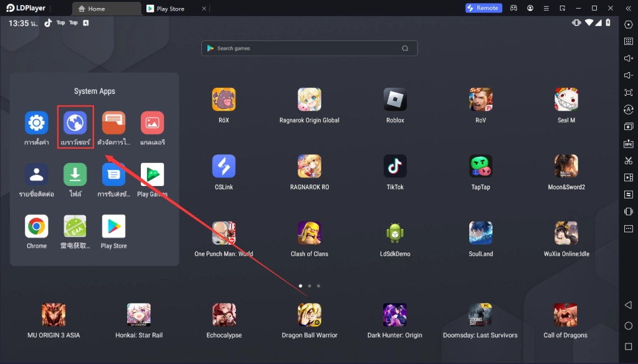This screenshot has width=638, height=364.
Task: Launch Moon&Sword2 game
Action: coord(566,166)
